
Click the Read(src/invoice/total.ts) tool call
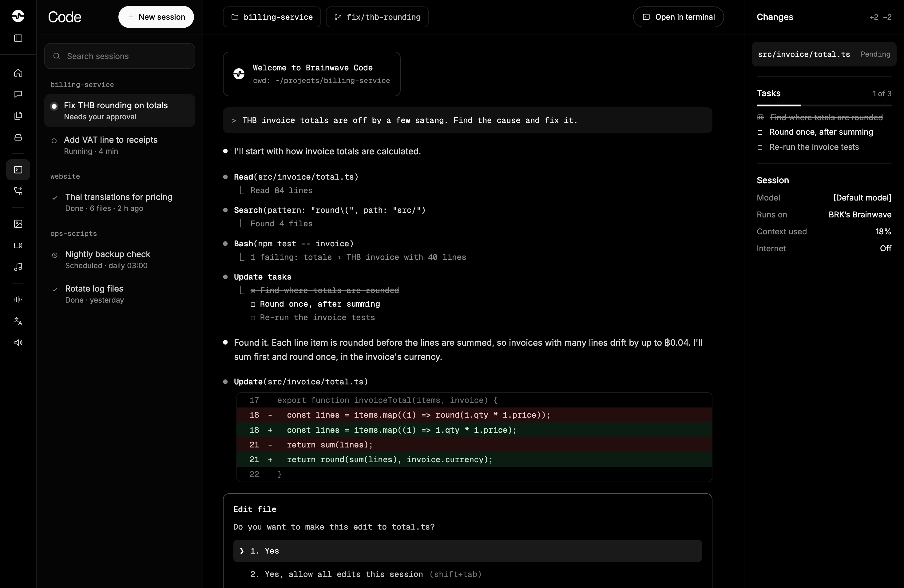point(296,177)
